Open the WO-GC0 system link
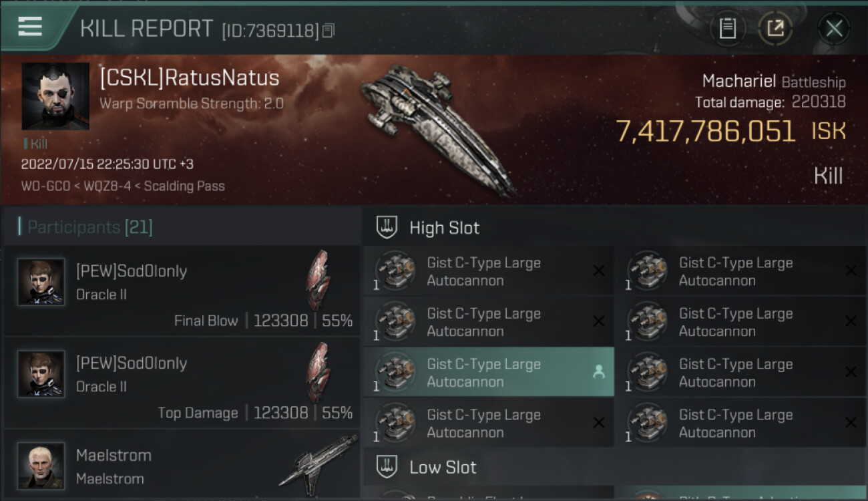This screenshot has height=501, width=868. pyautogui.click(x=45, y=186)
